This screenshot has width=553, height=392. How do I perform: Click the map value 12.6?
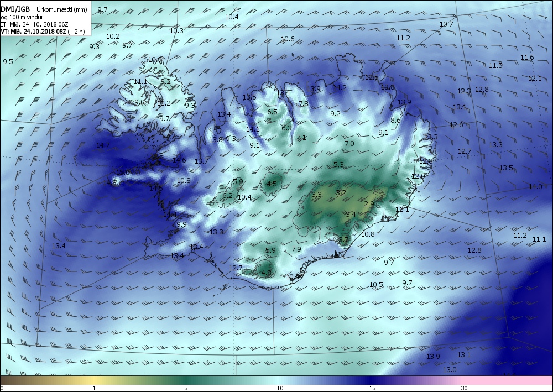(x=456, y=125)
